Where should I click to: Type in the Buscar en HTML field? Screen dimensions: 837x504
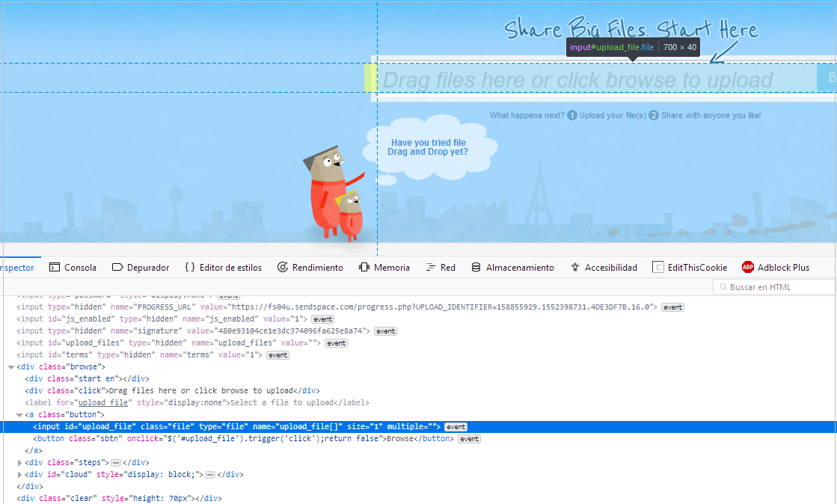(778, 287)
